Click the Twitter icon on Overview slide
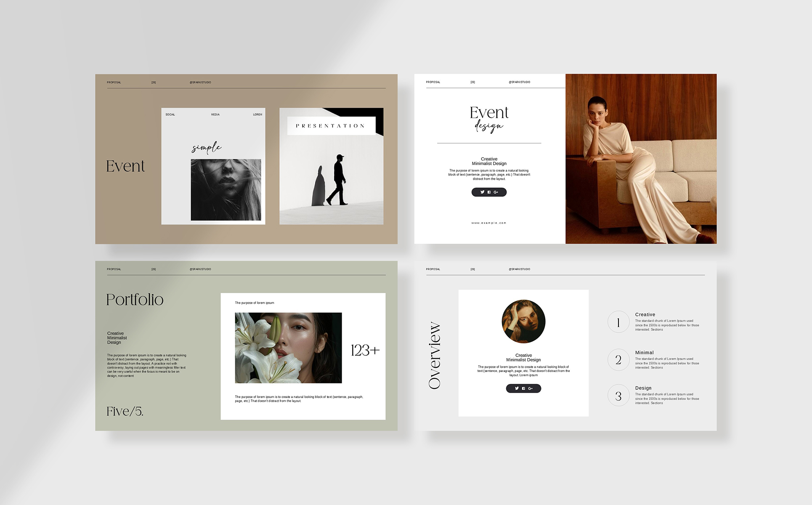This screenshot has height=505, width=812. pos(517,388)
